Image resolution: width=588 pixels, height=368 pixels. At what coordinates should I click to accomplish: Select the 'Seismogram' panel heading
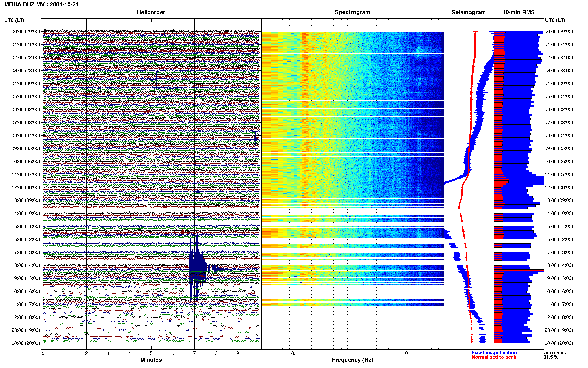pos(468,12)
